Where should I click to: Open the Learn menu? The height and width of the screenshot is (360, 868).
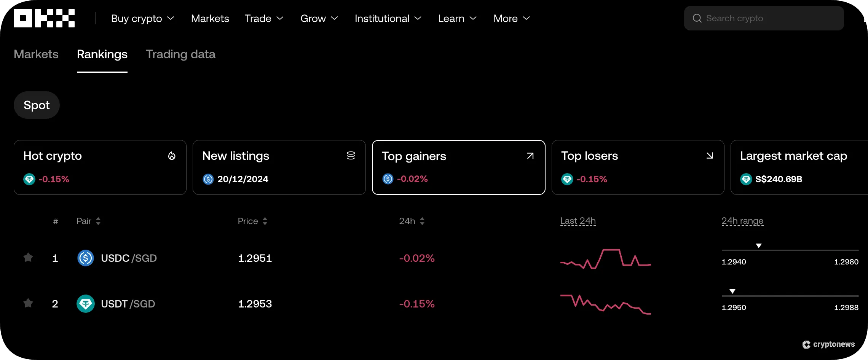[457, 18]
